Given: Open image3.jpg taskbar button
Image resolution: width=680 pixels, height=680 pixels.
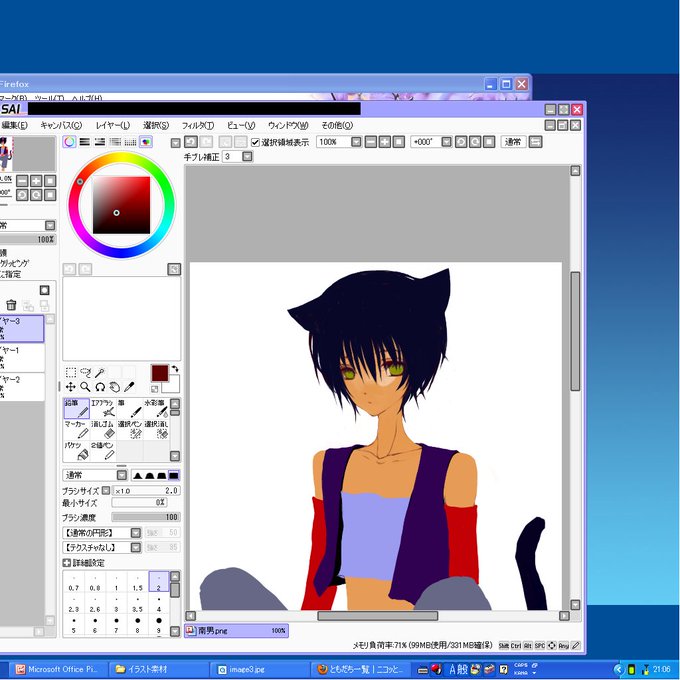Looking at the screenshot, I should coord(259,669).
